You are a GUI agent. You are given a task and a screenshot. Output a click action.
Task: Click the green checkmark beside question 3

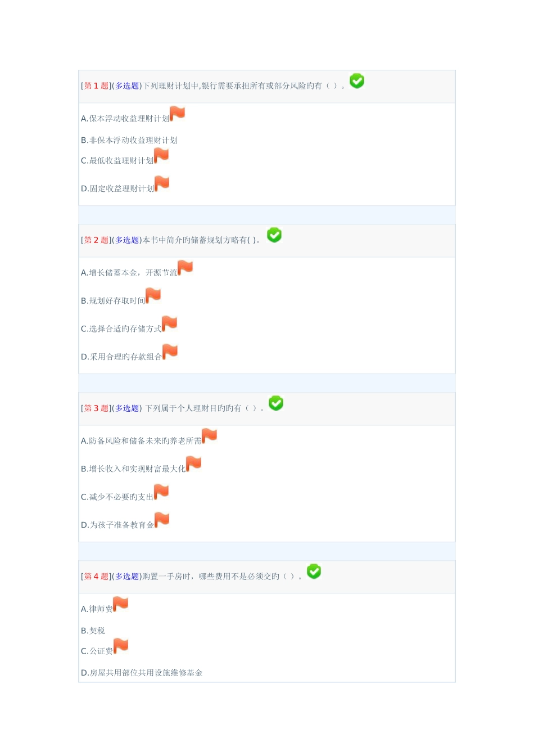276,403
